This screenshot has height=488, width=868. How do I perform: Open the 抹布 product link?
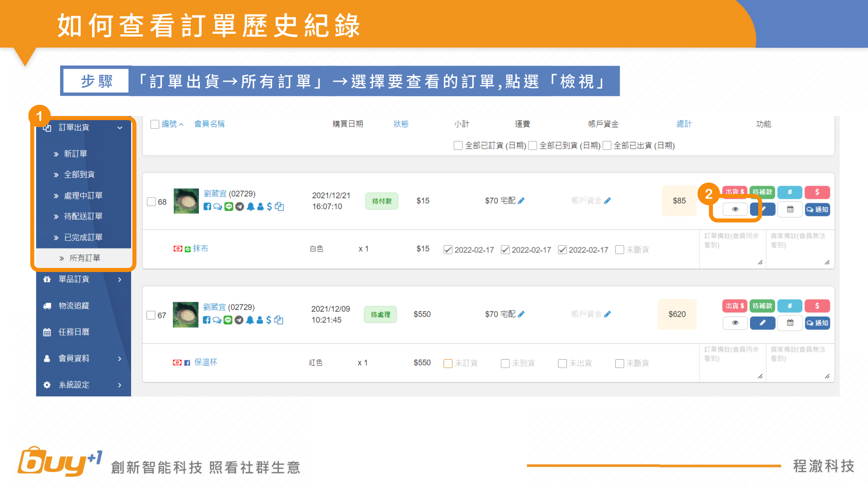pyautogui.click(x=200, y=249)
